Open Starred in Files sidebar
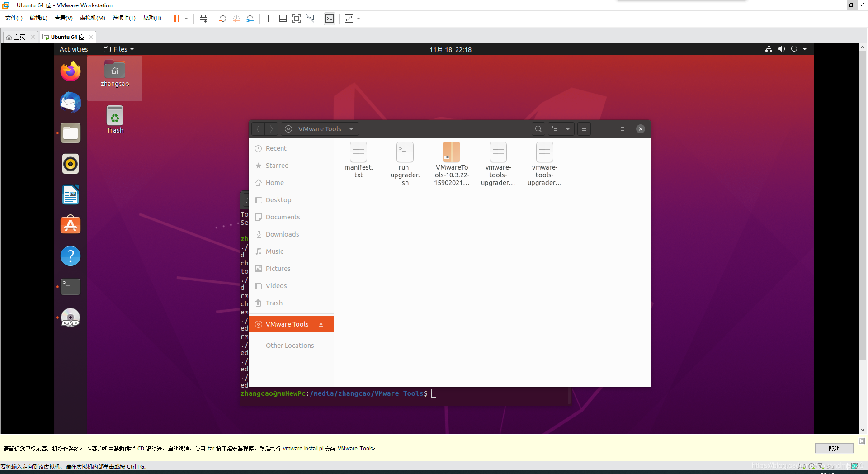868x474 pixels. 291,166
